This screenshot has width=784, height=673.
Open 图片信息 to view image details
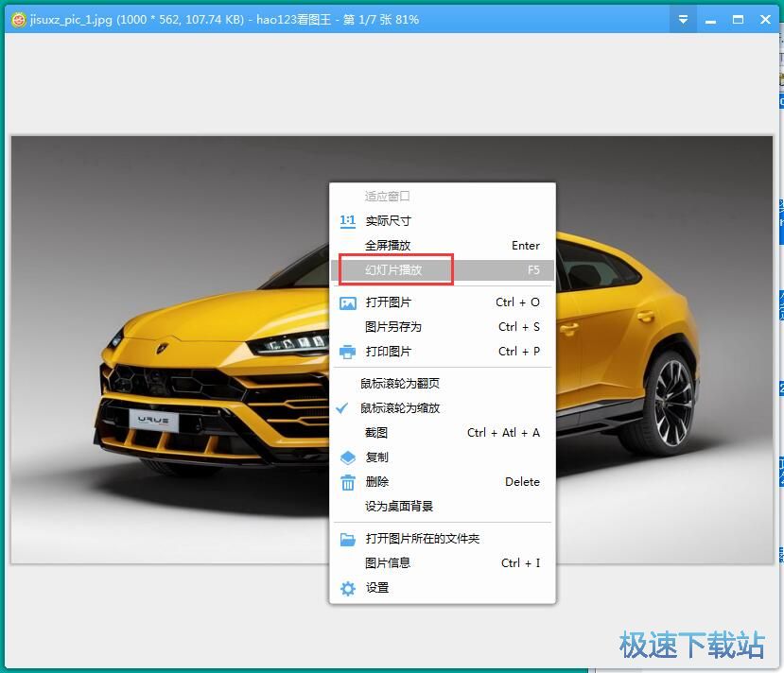387,562
